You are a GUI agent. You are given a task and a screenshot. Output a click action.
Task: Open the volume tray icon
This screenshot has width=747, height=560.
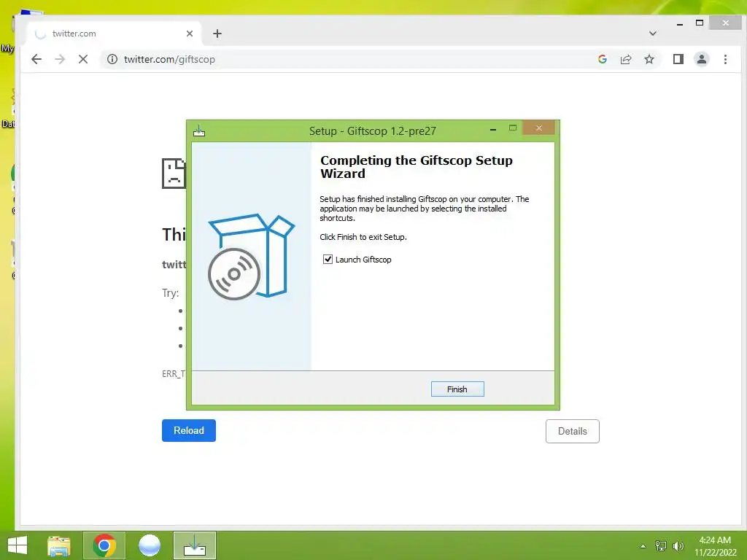[x=678, y=546]
